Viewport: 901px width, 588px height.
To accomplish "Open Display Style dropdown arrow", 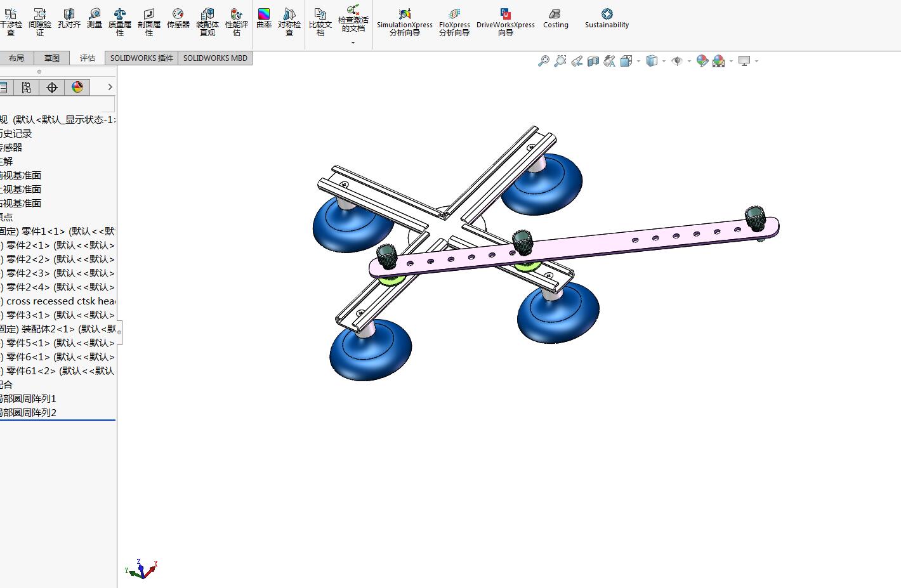I will coord(664,62).
